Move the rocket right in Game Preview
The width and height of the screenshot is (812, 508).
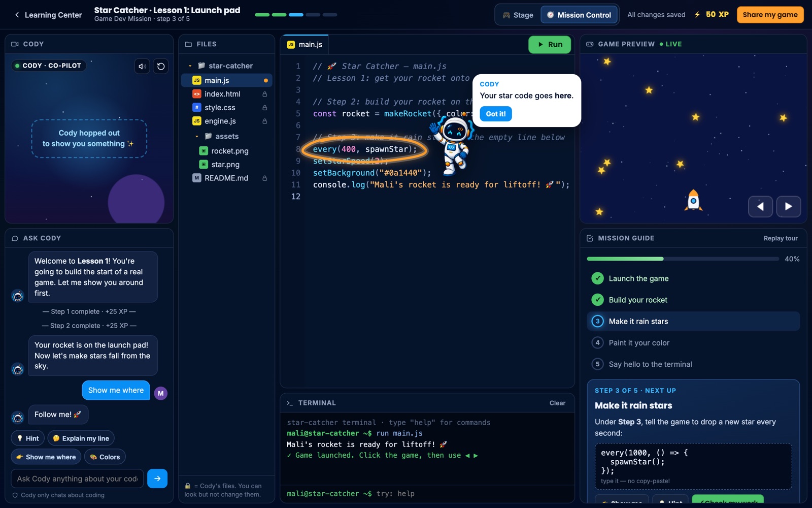[789, 206]
